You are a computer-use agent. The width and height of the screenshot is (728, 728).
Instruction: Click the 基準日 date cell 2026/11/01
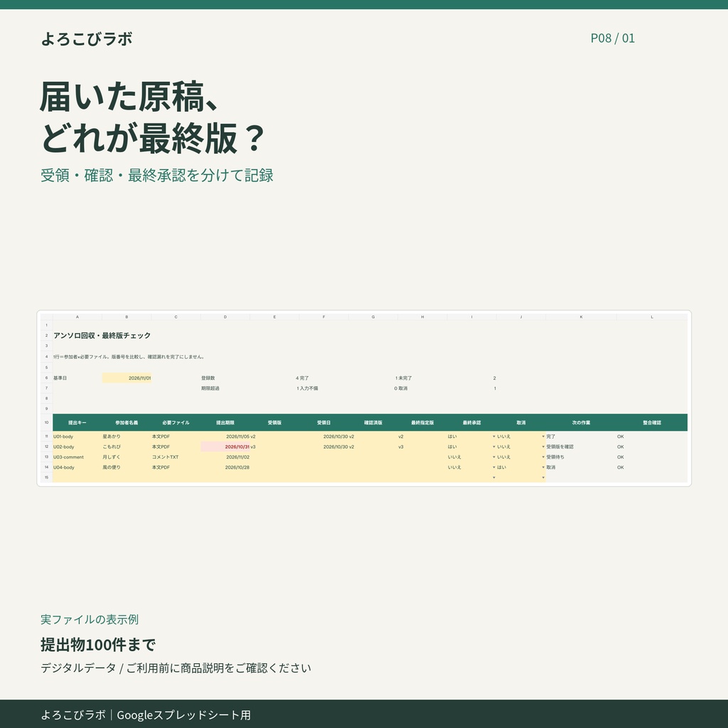click(x=127, y=378)
